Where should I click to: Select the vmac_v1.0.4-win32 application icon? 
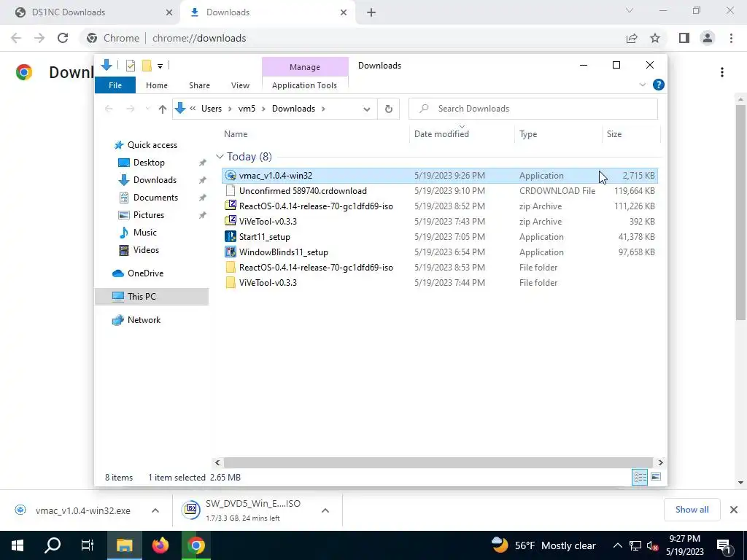(x=231, y=175)
